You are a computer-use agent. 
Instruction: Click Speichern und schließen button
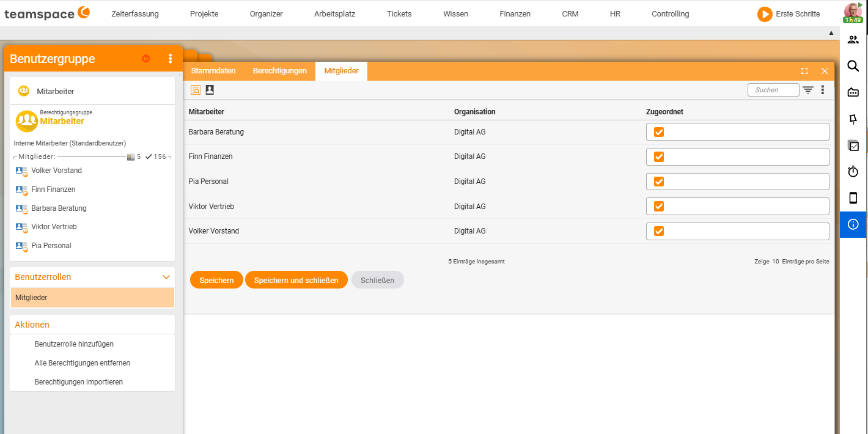click(x=296, y=280)
